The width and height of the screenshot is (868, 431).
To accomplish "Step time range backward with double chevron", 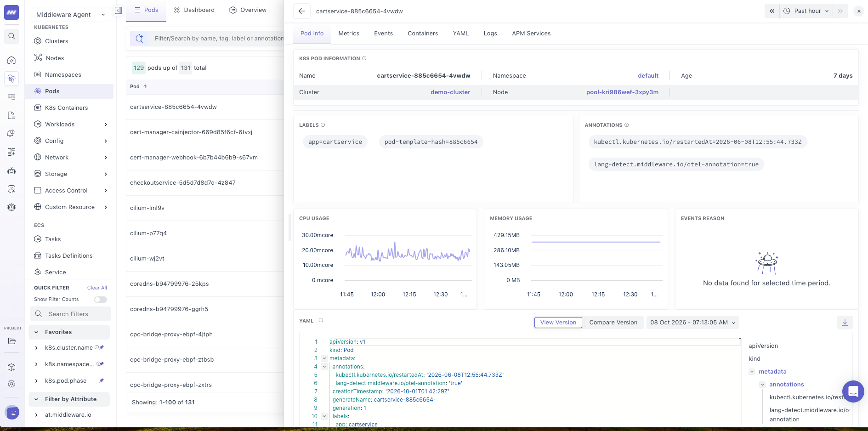I will click(x=772, y=11).
